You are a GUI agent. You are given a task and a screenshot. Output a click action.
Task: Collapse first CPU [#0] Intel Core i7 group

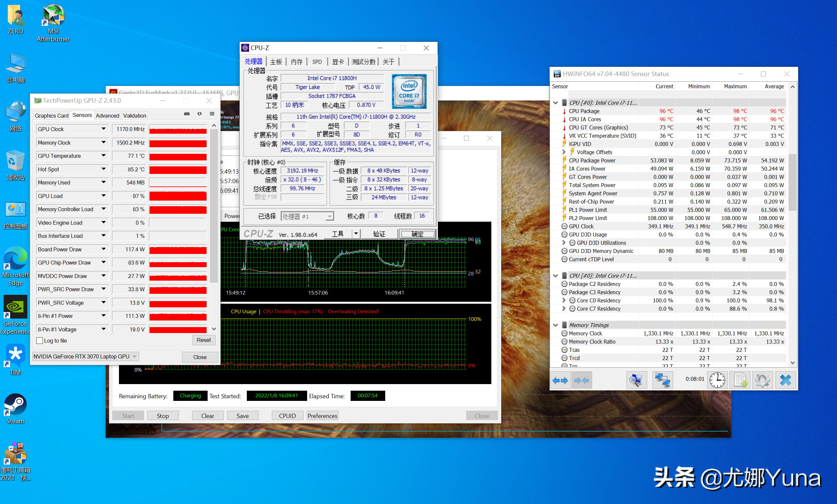[x=556, y=103]
